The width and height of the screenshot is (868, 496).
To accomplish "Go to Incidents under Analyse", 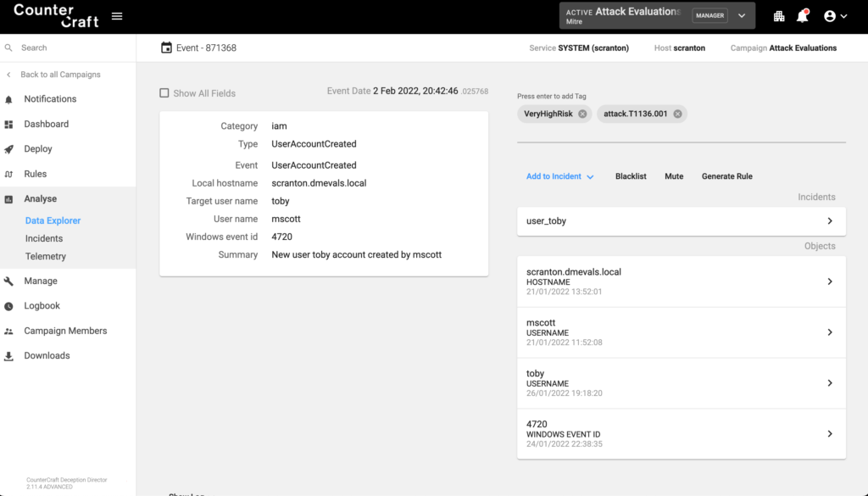I will (x=44, y=238).
